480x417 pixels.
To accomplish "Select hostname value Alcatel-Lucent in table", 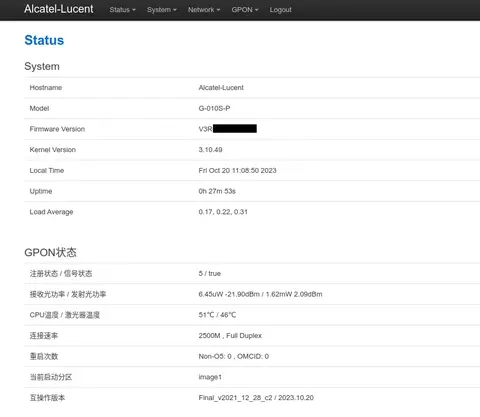I will pos(221,88).
